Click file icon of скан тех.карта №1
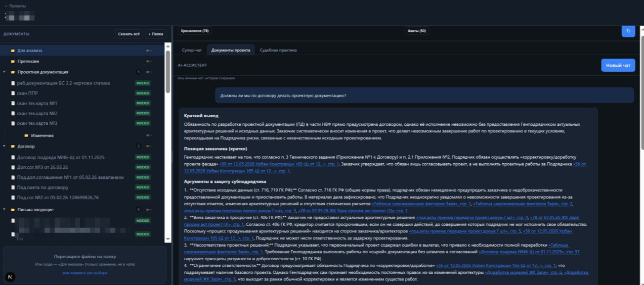The width and height of the screenshot is (644, 285). coord(13,103)
